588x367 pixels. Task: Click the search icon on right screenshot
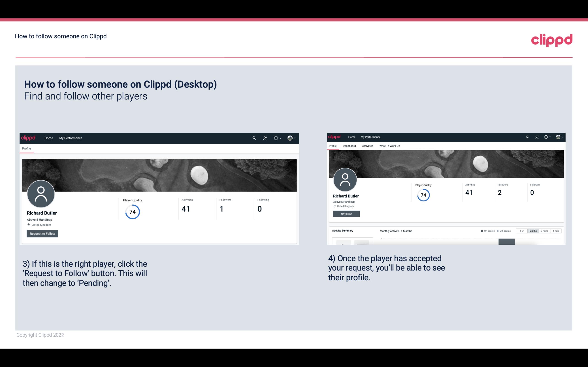point(527,137)
